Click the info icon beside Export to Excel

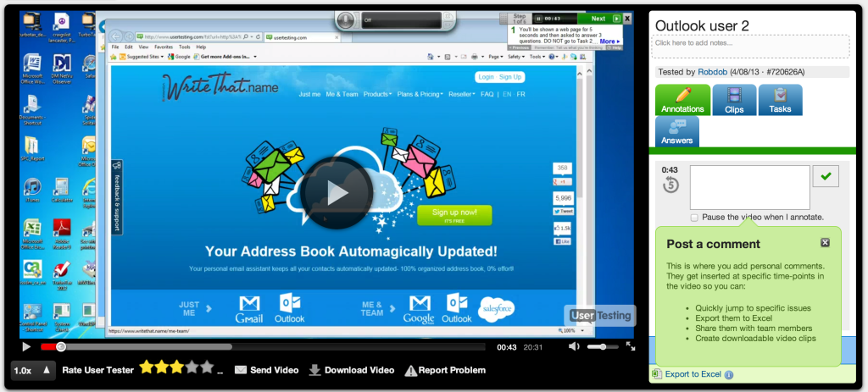tap(728, 375)
